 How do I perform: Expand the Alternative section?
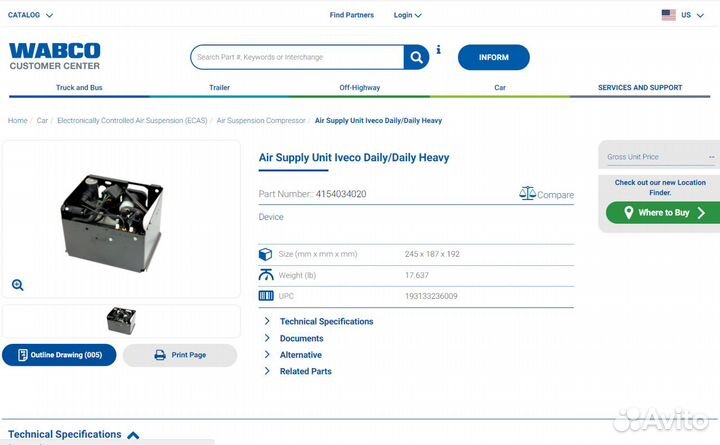coord(300,355)
